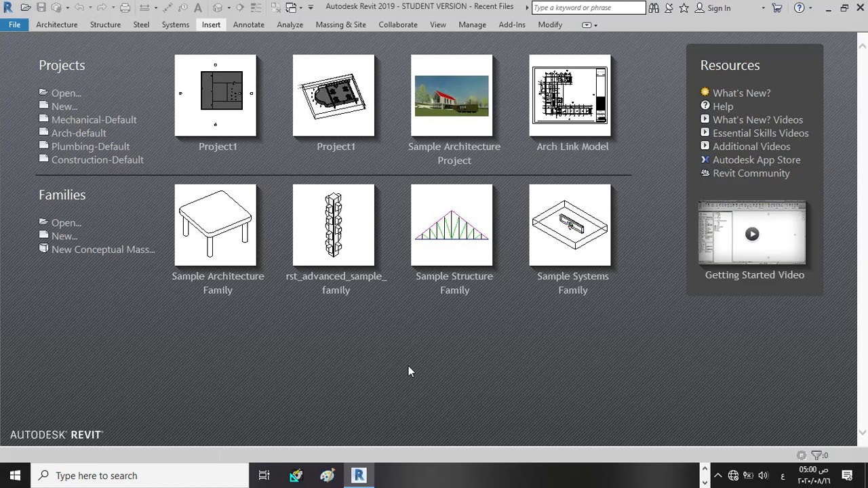Click the Switch Windows icon
Screen dimensions: 868x488
[x=291, y=7]
